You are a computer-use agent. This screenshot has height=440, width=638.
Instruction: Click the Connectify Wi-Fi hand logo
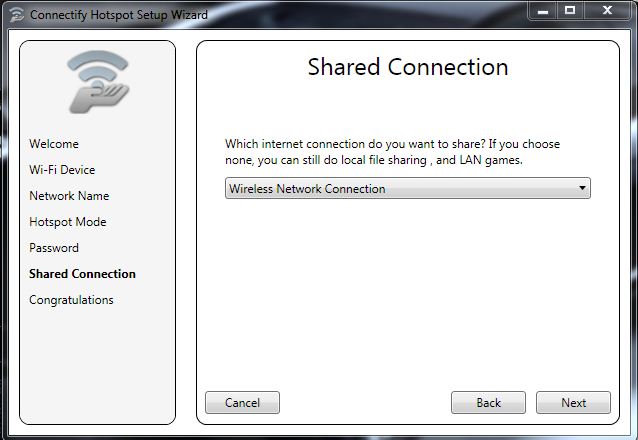point(98,82)
